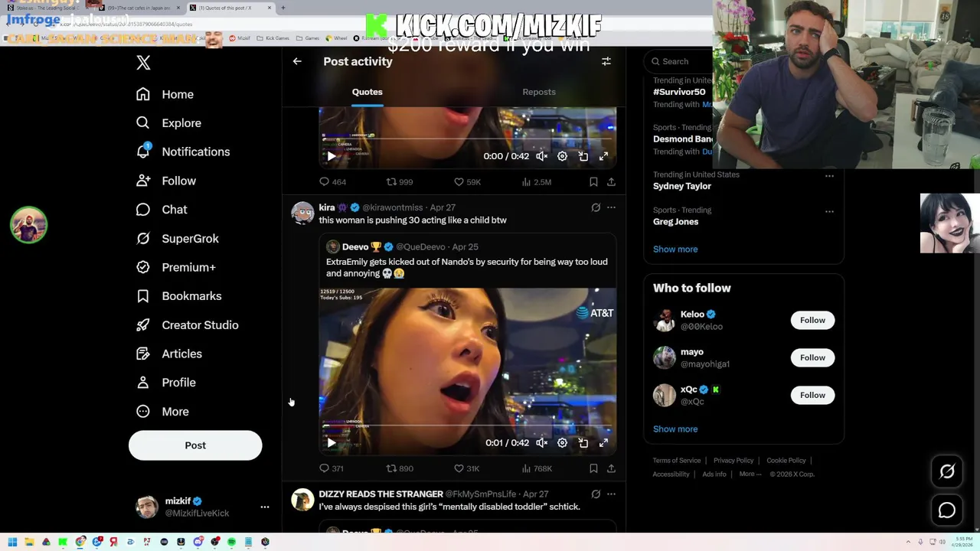
Task: Enter fullscreen on ExtraEmily video
Action: coord(603,443)
